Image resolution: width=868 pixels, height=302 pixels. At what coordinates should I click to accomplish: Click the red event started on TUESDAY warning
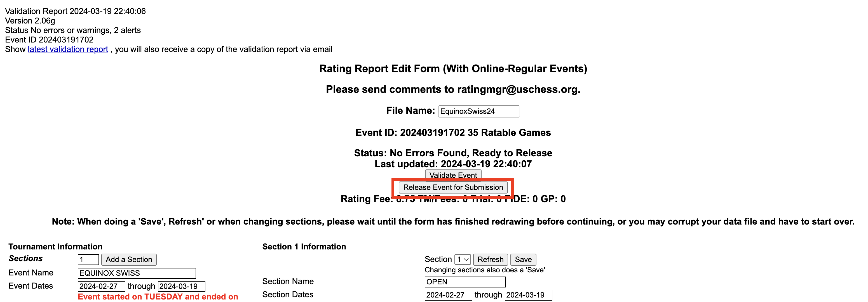(158, 297)
